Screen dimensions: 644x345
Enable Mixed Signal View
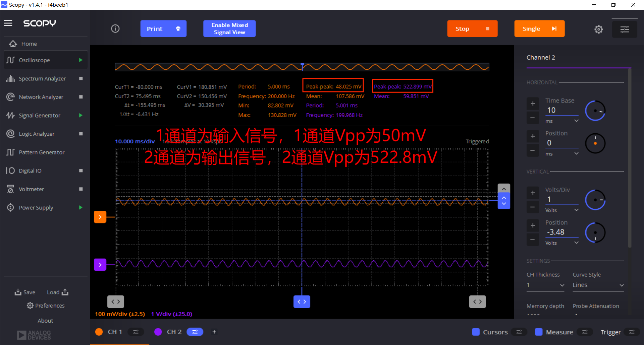pos(229,29)
